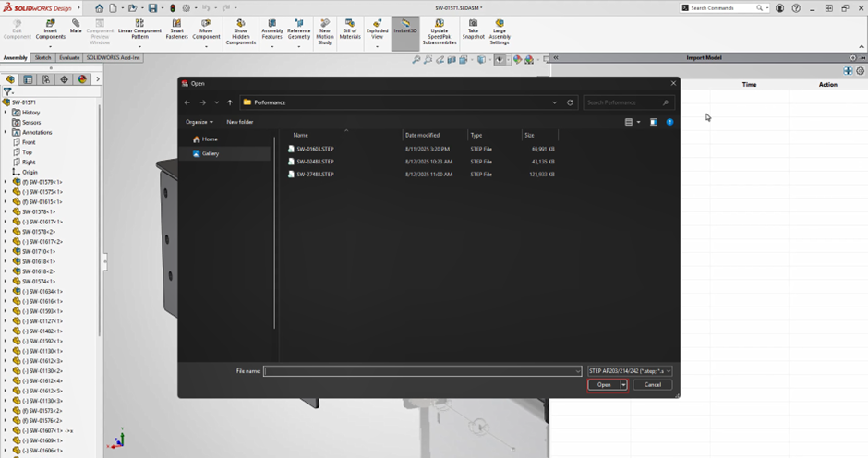This screenshot has height=458, width=868.
Task: Open the STEP file type filter dropdown
Action: click(630, 371)
